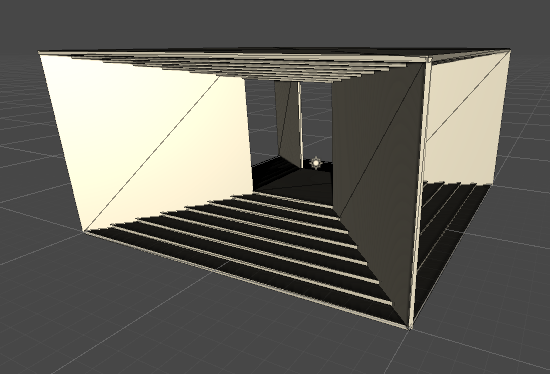550x374 pixels.
Task: Click the open doorway gap beside the pillar
Action: [x=317, y=119]
